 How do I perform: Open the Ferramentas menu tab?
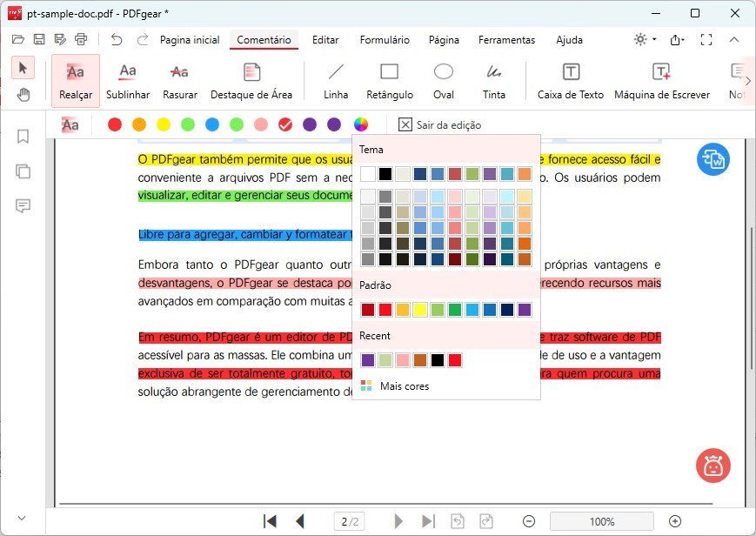coord(506,40)
